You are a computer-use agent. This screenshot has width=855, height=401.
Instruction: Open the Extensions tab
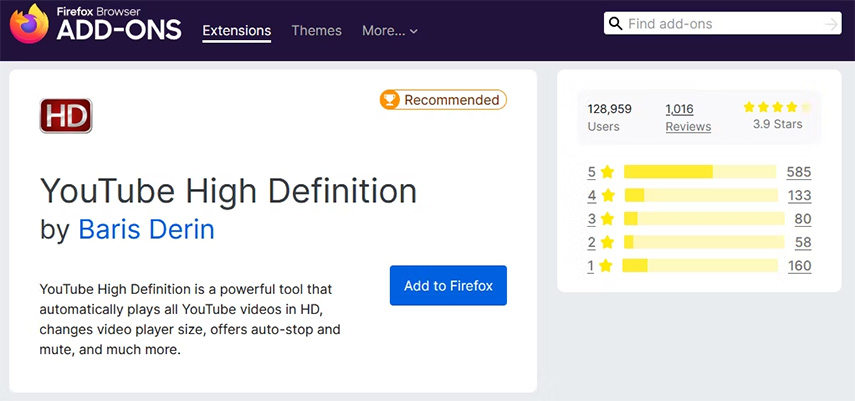pos(237,31)
